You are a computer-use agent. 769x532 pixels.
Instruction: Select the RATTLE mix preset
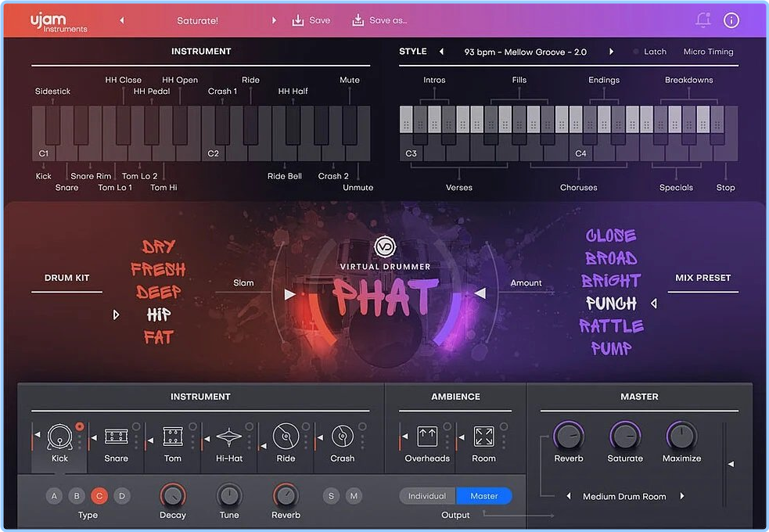(611, 325)
